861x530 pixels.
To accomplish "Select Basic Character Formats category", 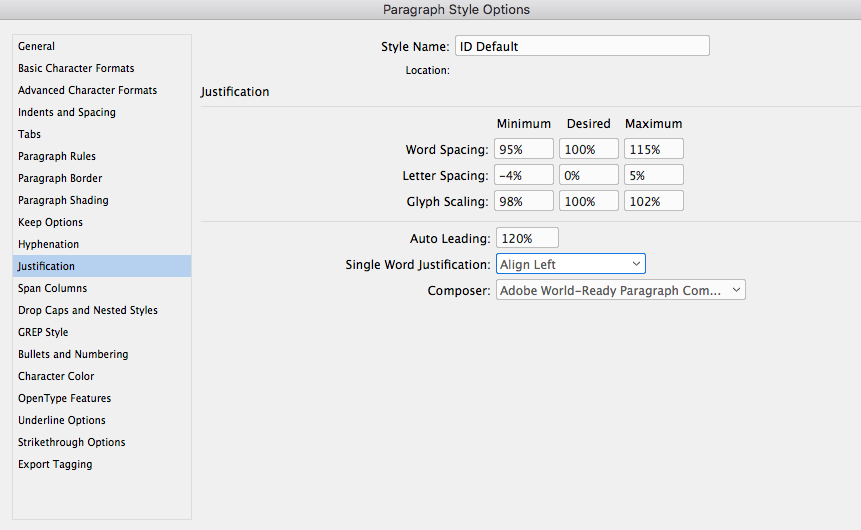I will click(x=102, y=68).
